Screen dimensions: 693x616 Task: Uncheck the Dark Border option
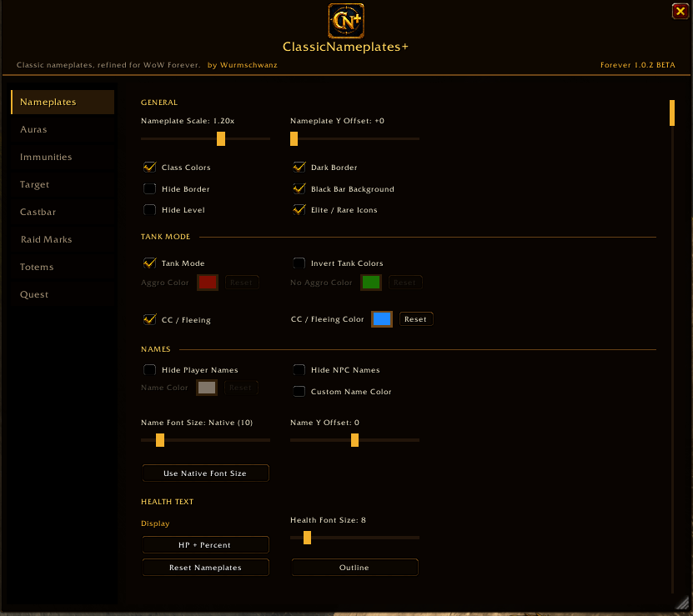(x=299, y=167)
